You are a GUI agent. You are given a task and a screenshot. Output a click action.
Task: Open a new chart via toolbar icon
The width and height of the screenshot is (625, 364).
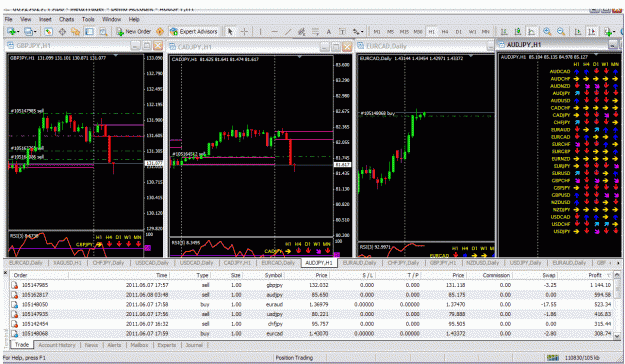[11, 31]
